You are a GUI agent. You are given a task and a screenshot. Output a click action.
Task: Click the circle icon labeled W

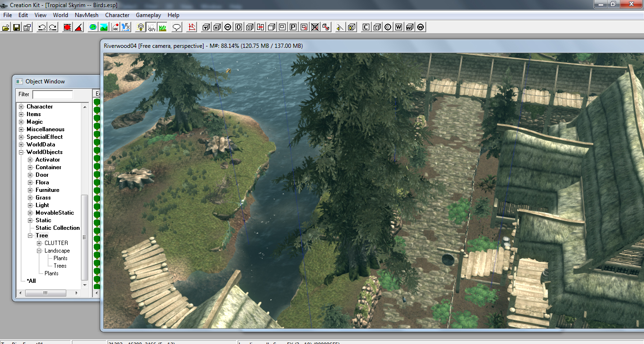click(420, 27)
